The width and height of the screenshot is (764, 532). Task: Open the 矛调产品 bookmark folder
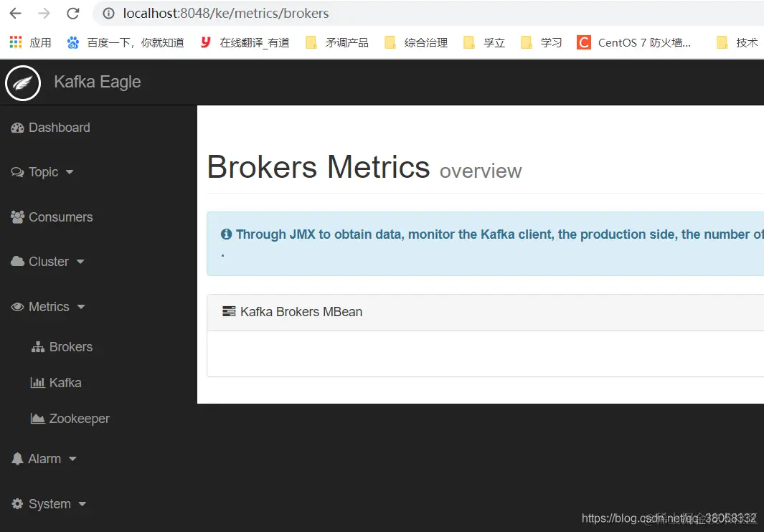(337, 43)
